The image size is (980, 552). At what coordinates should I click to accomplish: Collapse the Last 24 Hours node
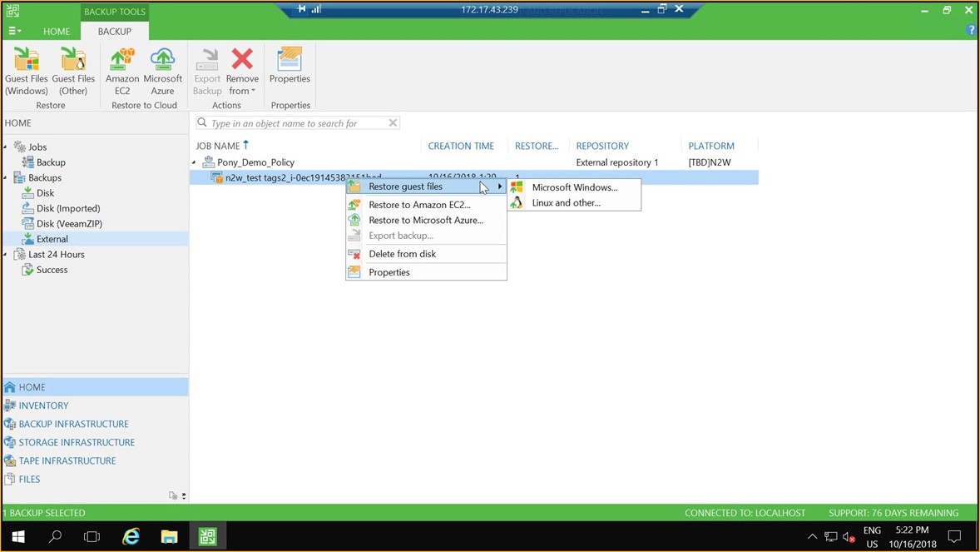(x=6, y=255)
